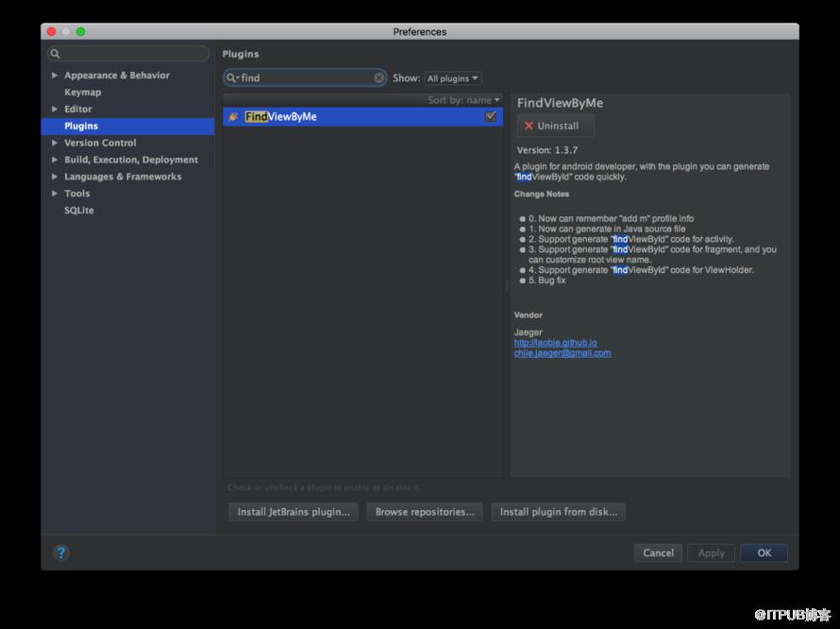This screenshot has height=629, width=840.
Task: Expand Version Control settings node
Action: 54,143
